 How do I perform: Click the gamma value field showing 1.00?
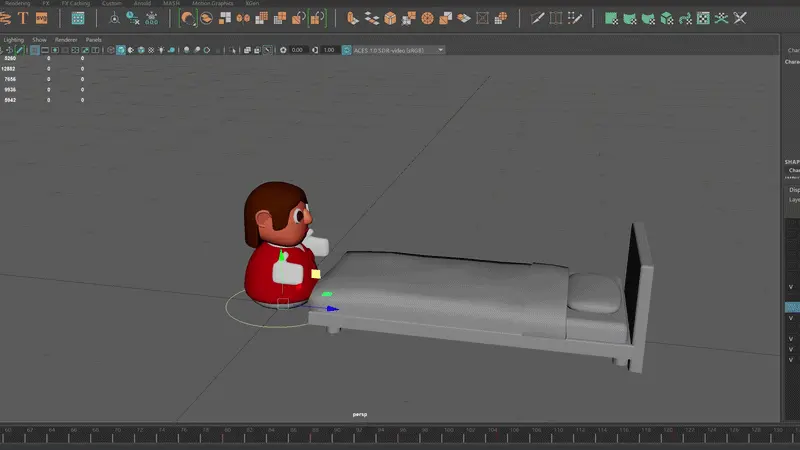click(329, 50)
